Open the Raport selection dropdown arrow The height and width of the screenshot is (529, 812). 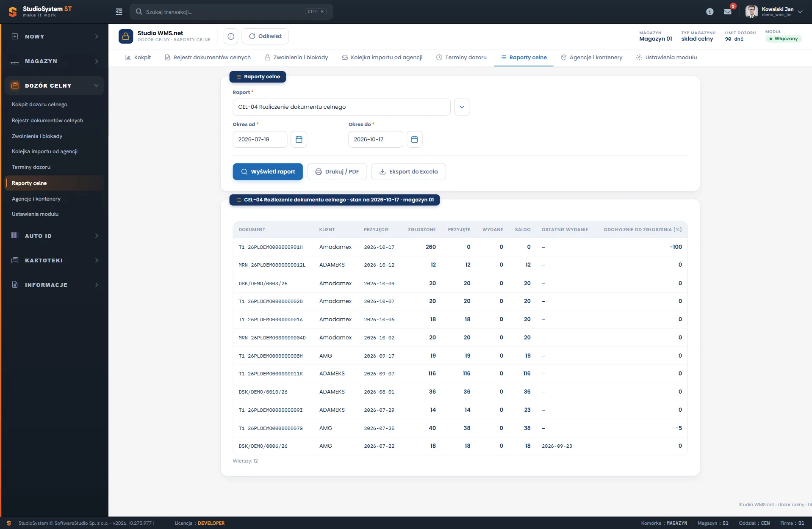(462, 107)
